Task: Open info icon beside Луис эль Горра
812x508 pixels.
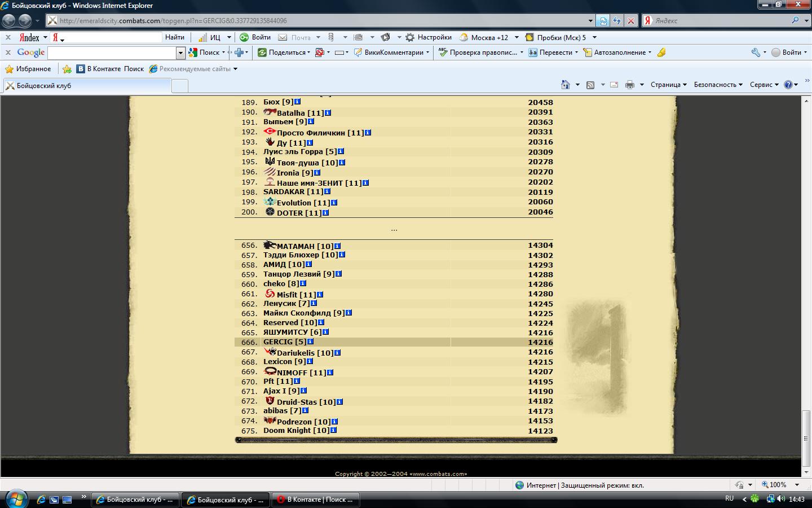Action: (x=341, y=151)
